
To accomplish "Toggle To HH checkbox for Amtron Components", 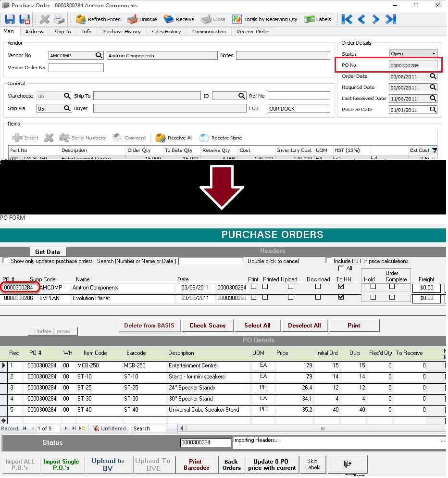I will (x=341, y=287).
